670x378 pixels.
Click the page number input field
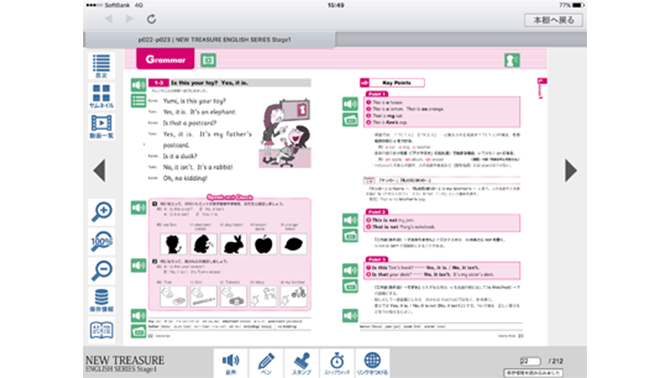(x=530, y=361)
